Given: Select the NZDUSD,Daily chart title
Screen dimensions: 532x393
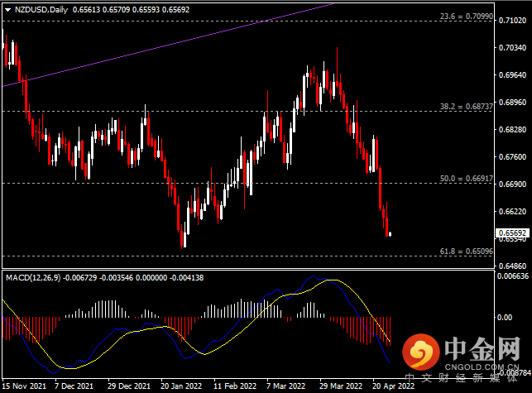Looking at the screenshot, I should click(x=41, y=10).
